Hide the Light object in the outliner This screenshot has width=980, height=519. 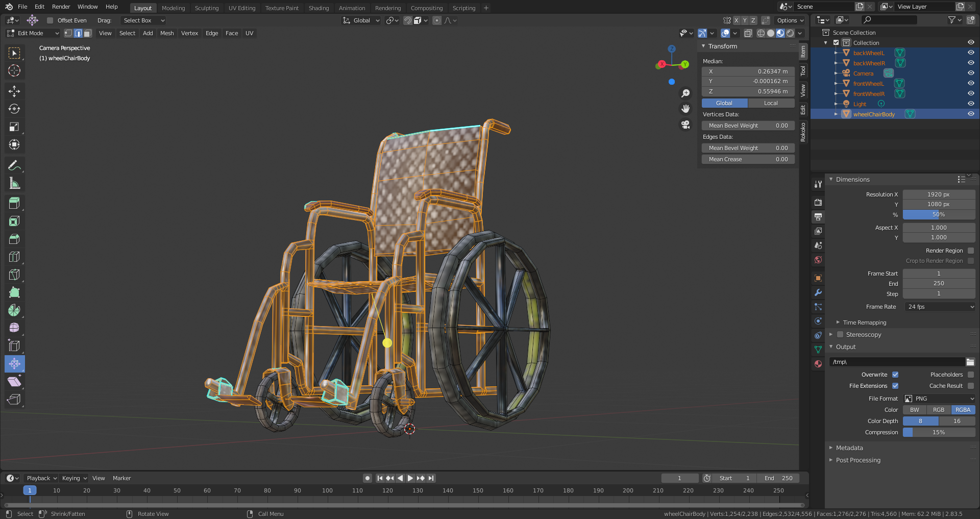pos(971,104)
